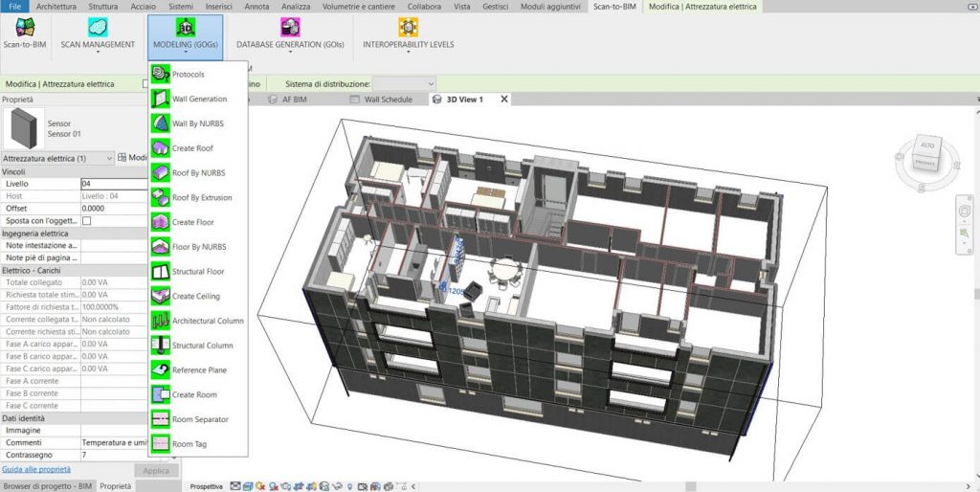
Task: Select the Structural Column tool
Action: click(202, 346)
